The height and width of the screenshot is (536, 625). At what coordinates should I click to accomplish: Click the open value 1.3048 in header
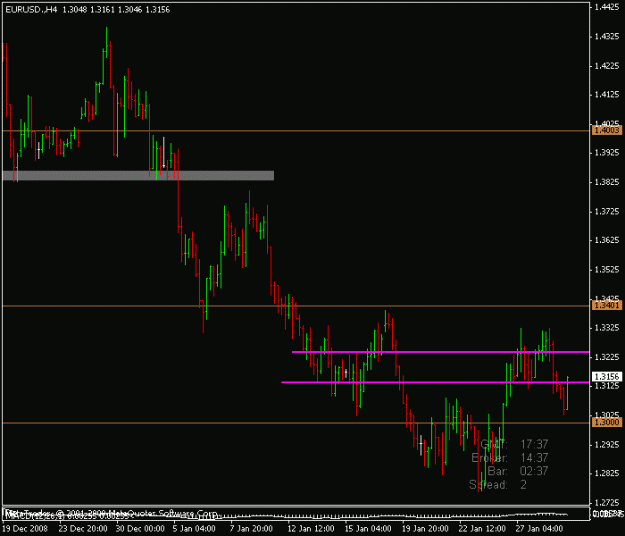coord(75,10)
